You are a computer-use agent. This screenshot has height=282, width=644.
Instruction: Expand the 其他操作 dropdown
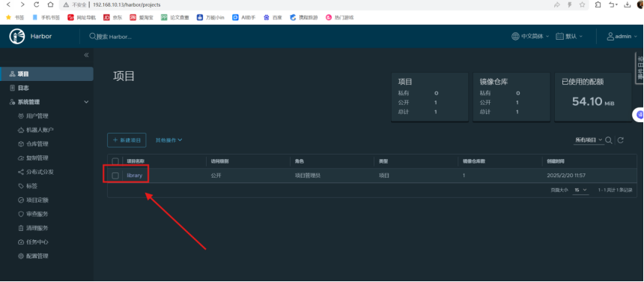click(168, 140)
